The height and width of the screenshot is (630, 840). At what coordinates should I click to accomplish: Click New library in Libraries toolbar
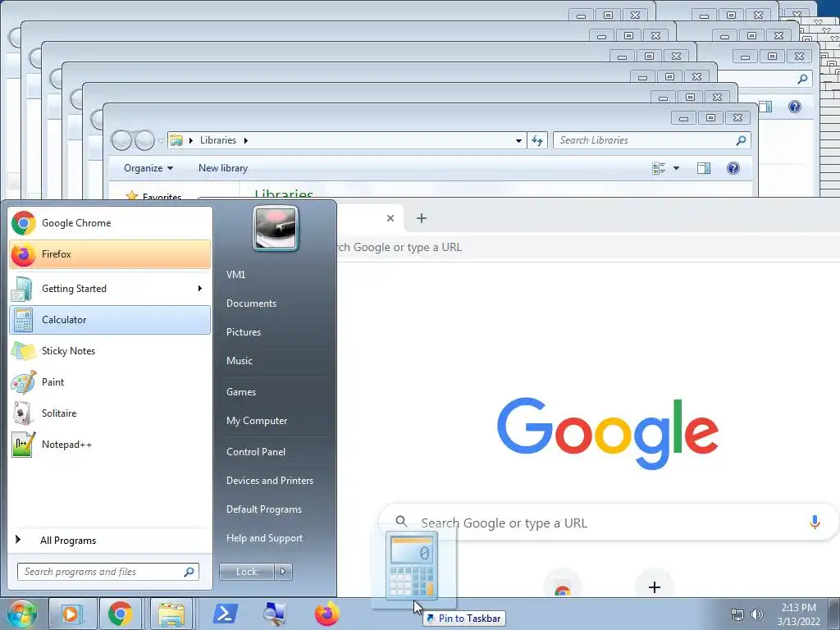pos(223,168)
